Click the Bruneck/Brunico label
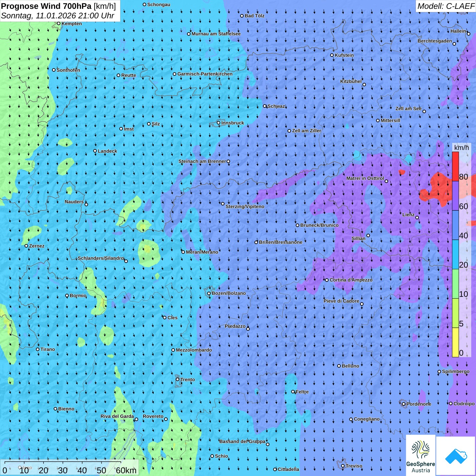This screenshot has height=476, width=476. coord(319,225)
